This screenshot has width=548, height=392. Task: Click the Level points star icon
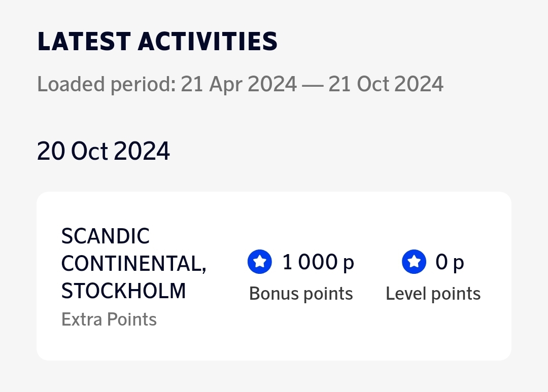414,262
